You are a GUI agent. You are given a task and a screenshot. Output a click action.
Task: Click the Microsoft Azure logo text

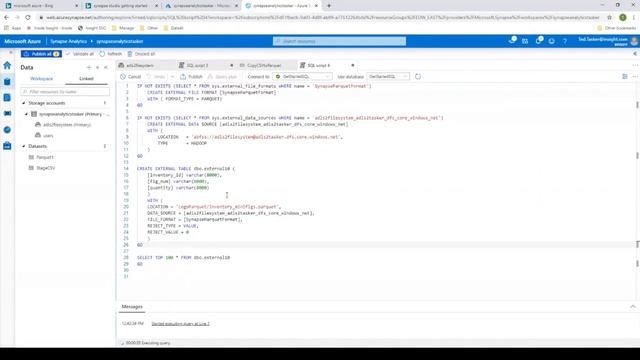22,41
